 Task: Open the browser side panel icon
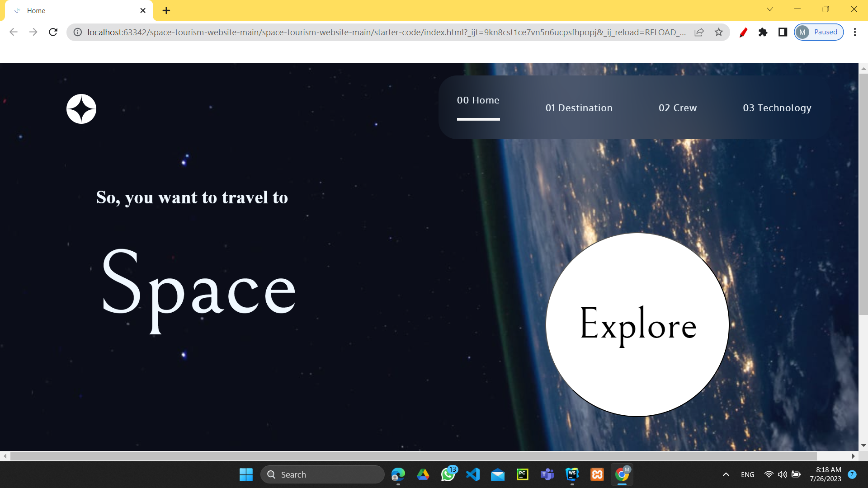point(782,32)
